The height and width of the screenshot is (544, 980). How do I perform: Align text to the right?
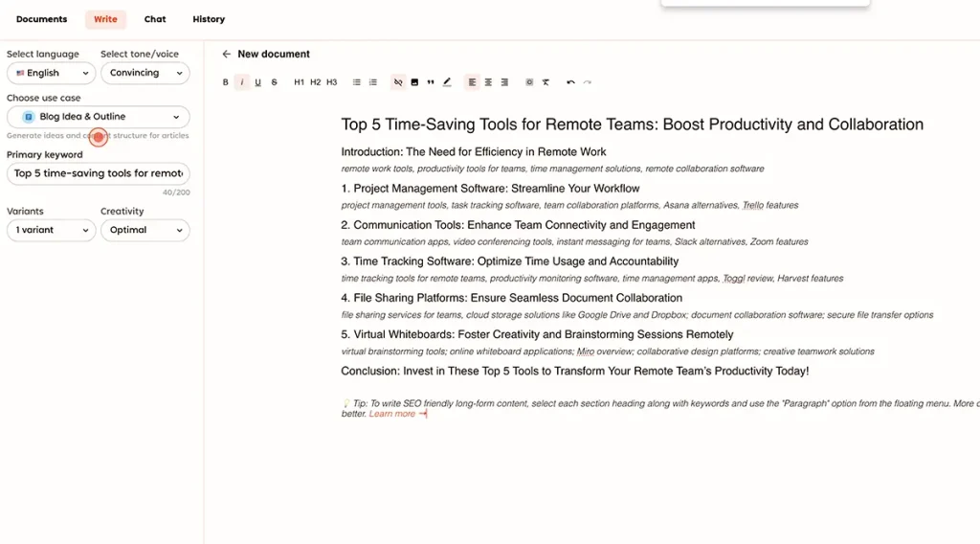[504, 82]
